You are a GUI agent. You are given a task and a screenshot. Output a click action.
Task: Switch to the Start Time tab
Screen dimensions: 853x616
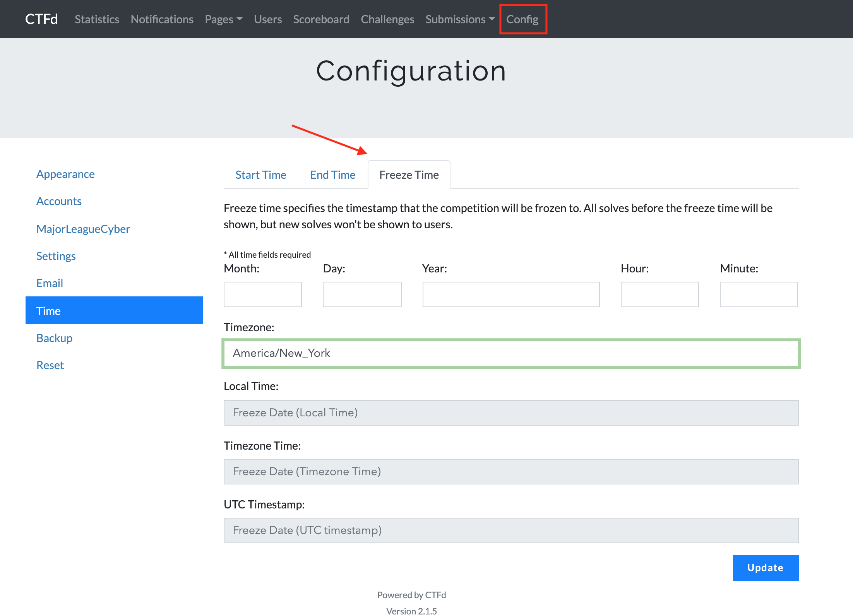pos(260,175)
